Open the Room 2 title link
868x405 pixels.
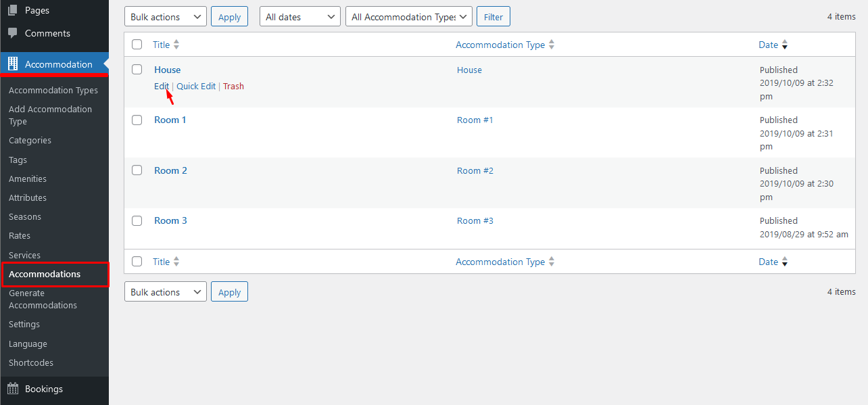coord(171,170)
